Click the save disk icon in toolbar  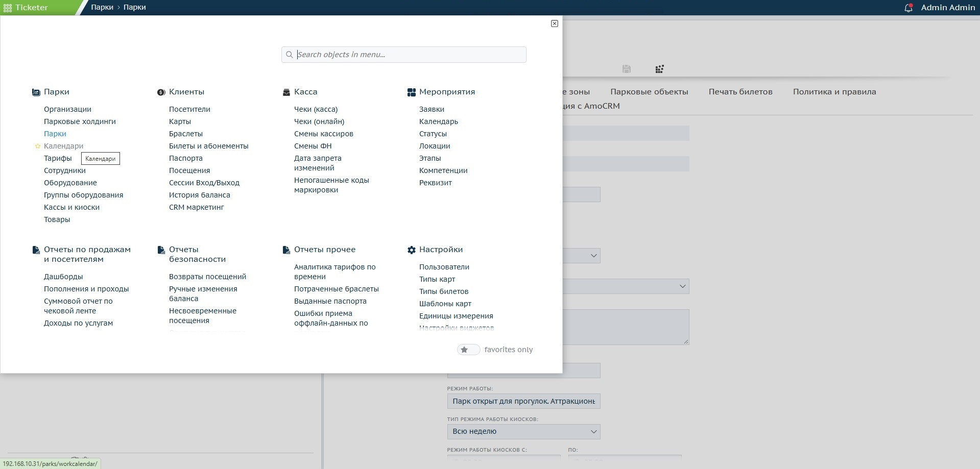pos(627,69)
